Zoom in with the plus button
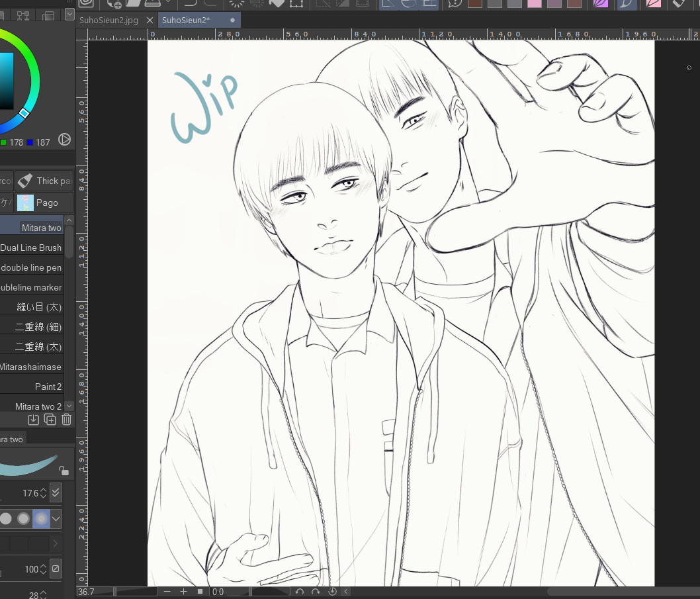 [183, 592]
